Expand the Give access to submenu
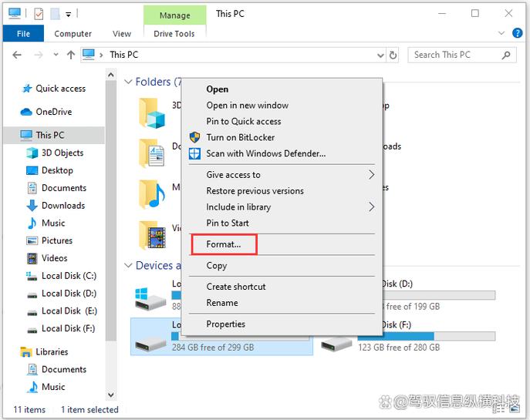This screenshot has width=530, height=420. click(282, 175)
